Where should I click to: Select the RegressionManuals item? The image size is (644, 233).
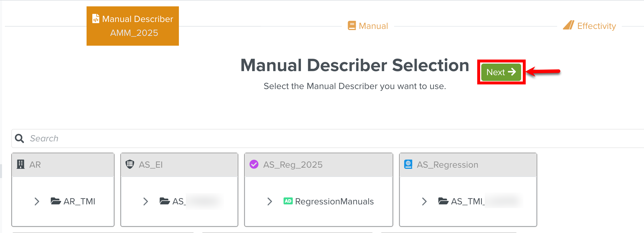tap(334, 201)
